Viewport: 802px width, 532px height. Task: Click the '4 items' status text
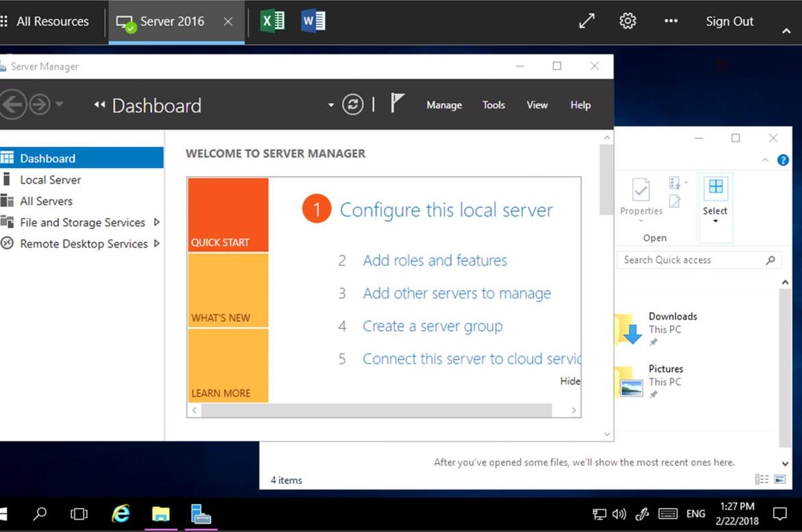287,481
